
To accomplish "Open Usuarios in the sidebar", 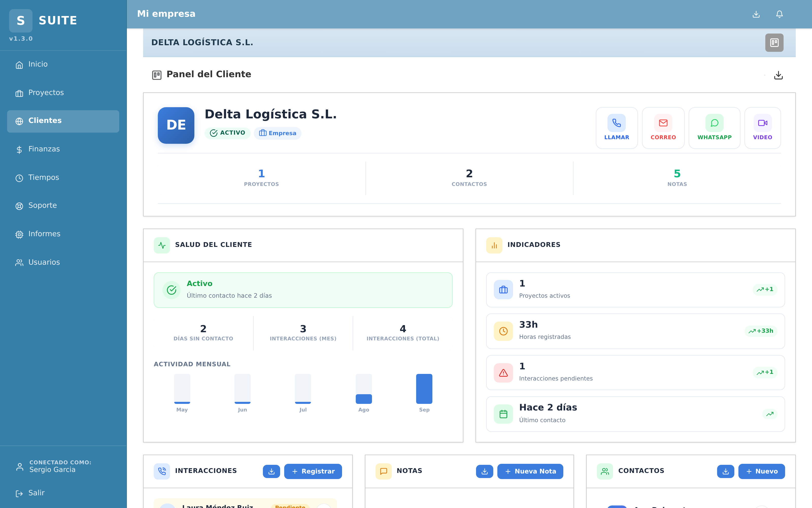I will tap(63, 262).
